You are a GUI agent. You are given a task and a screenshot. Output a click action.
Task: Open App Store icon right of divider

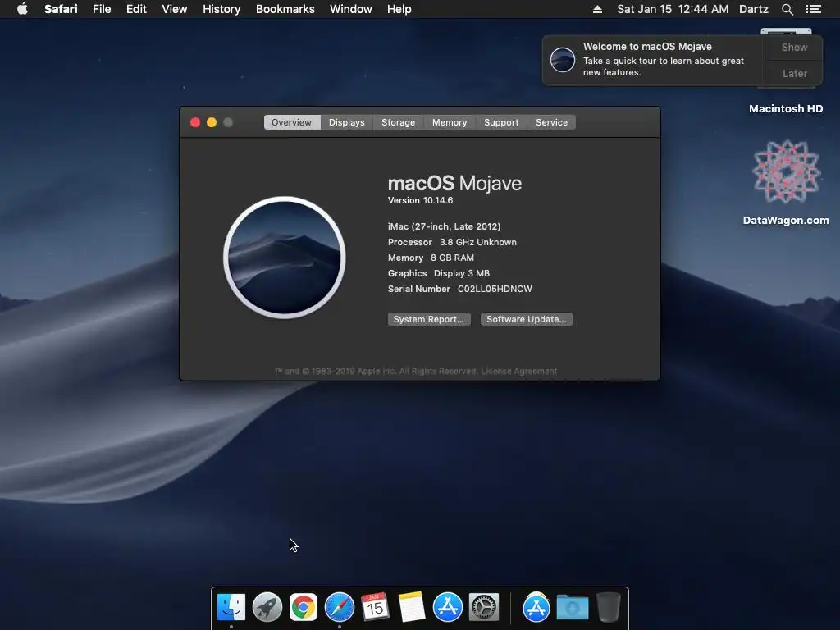(536, 607)
